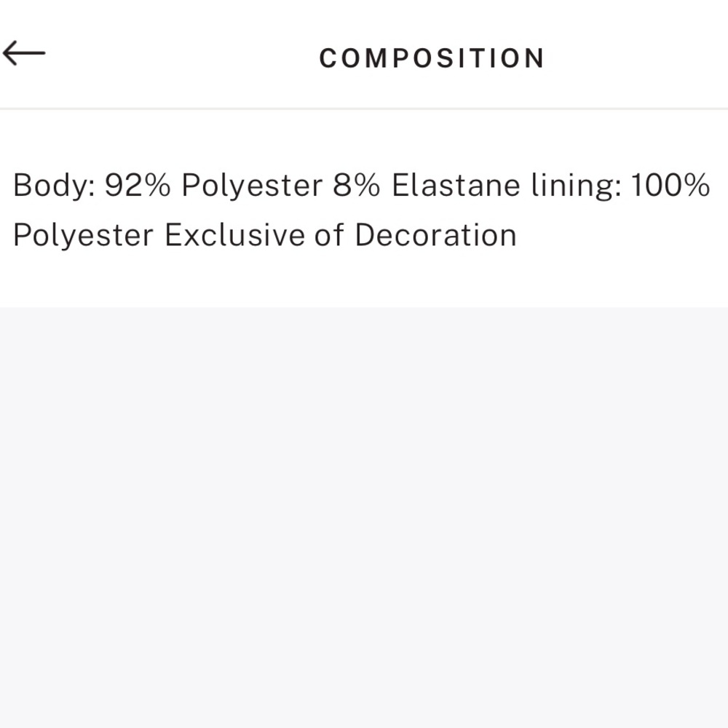Click "Polyester" after the 92% value
The height and width of the screenshot is (728, 728).
point(251,186)
